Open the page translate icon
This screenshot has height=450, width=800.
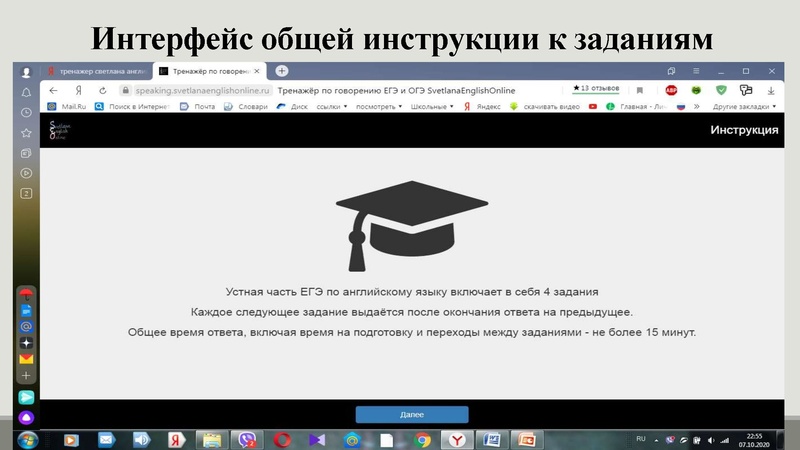(x=746, y=90)
